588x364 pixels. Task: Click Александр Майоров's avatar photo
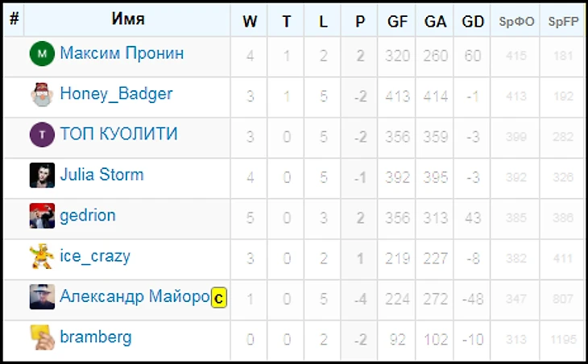[x=42, y=297]
